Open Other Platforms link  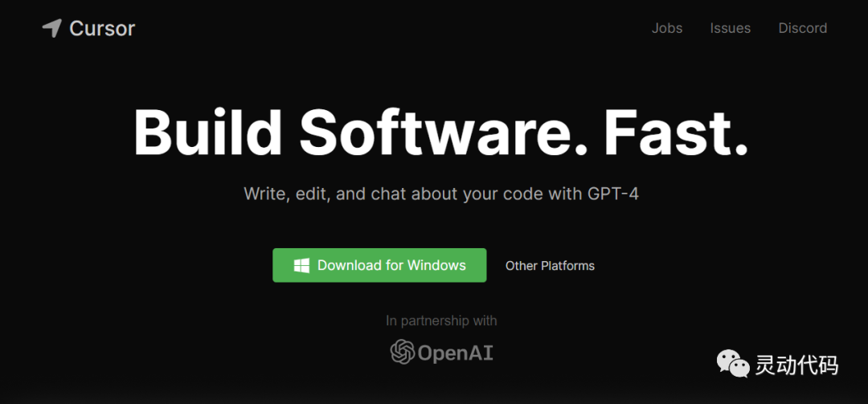coord(550,266)
